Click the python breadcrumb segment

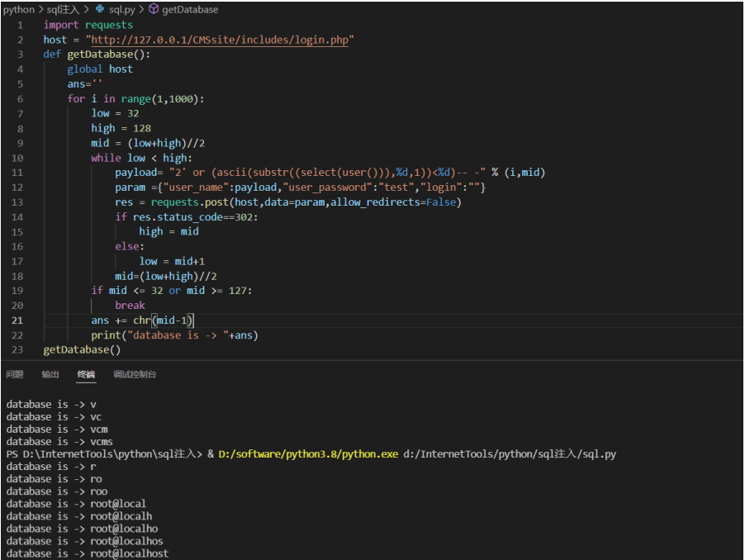[18, 10]
